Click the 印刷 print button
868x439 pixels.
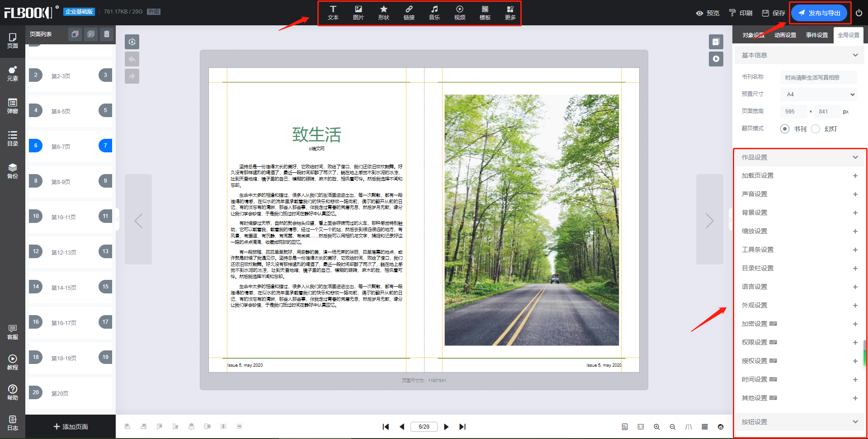[741, 13]
